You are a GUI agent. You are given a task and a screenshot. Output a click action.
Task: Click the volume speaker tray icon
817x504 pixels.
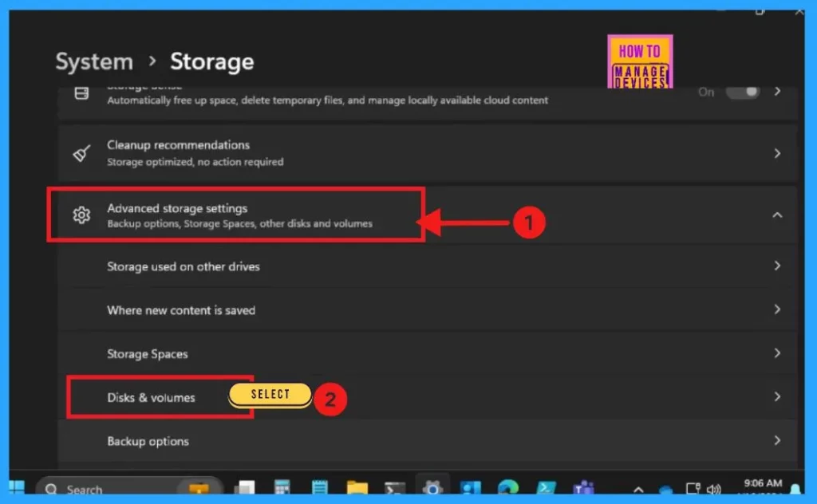tap(713, 489)
